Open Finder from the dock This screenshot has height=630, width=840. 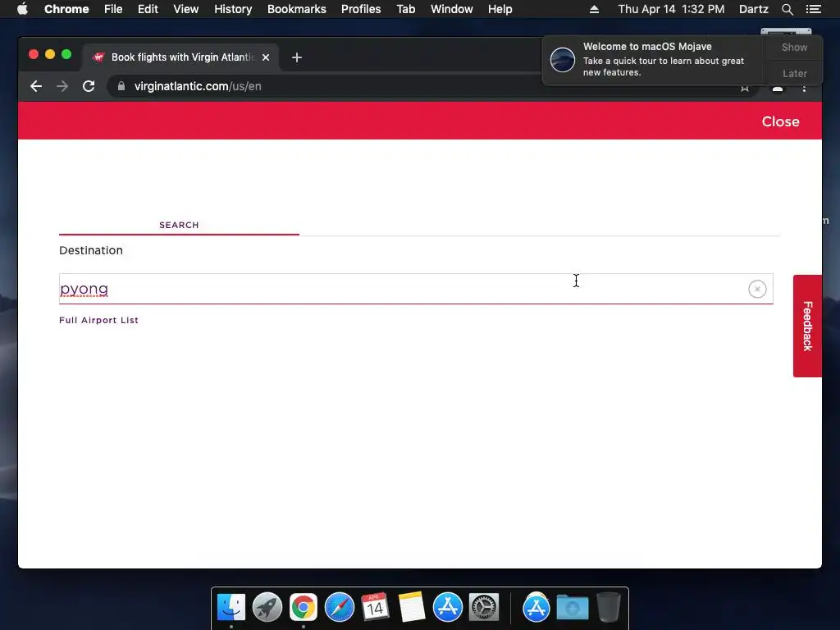coord(231,607)
